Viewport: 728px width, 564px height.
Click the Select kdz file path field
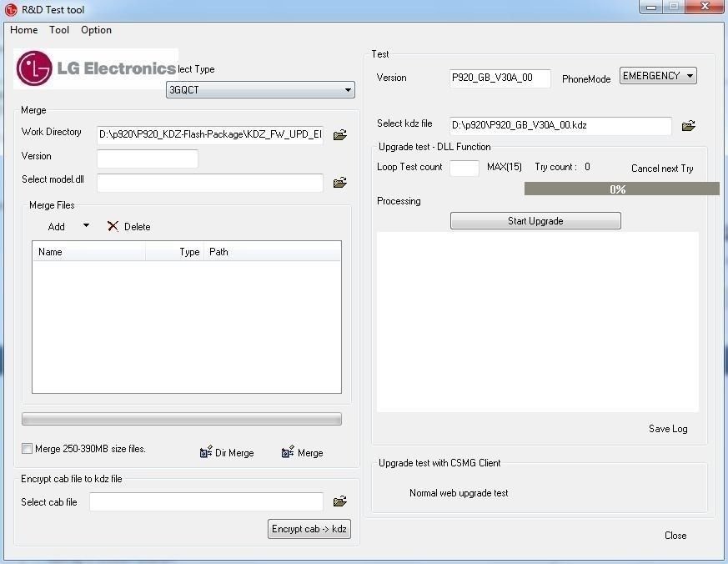(x=560, y=125)
